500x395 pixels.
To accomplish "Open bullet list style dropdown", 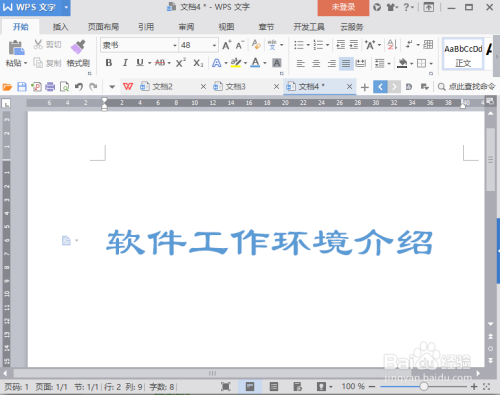I will pos(308,45).
